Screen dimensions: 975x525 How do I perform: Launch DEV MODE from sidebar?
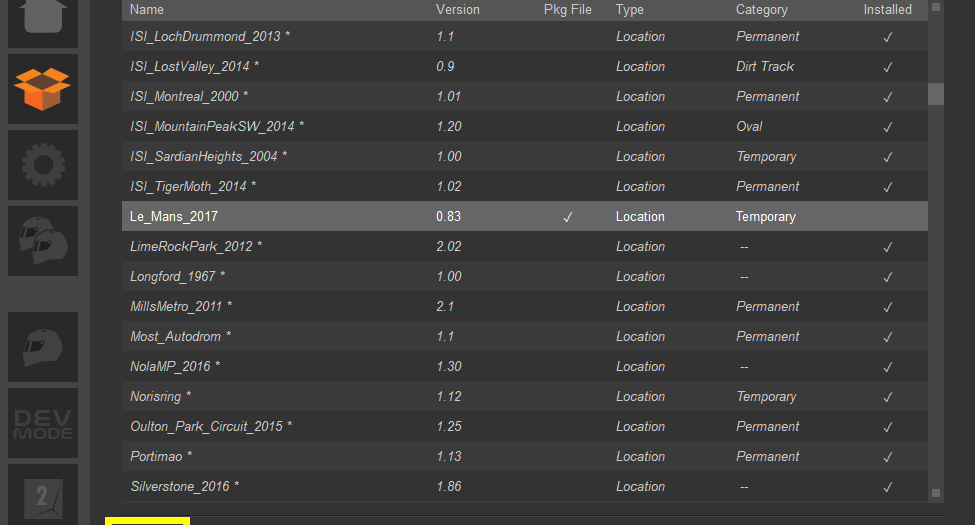click(x=42, y=423)
